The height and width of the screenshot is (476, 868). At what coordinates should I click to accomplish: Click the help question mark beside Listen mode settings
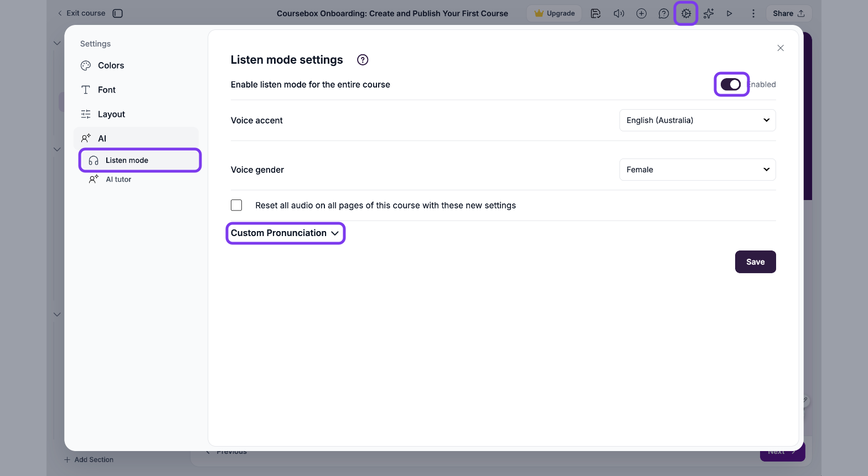363,60
